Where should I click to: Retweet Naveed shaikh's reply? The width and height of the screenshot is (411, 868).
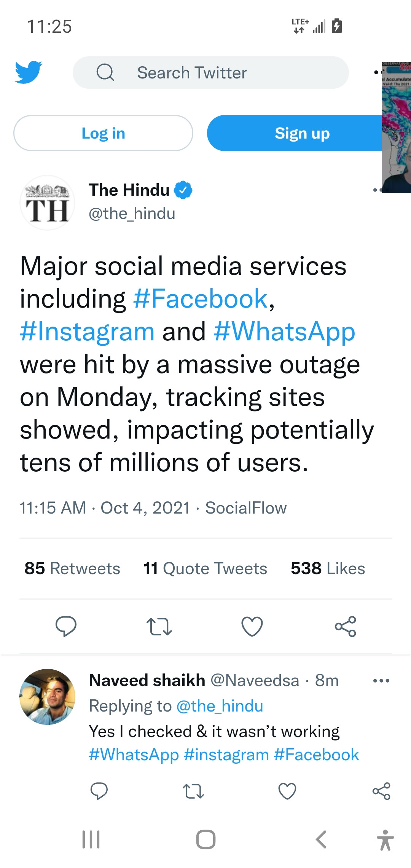point(193,791)
